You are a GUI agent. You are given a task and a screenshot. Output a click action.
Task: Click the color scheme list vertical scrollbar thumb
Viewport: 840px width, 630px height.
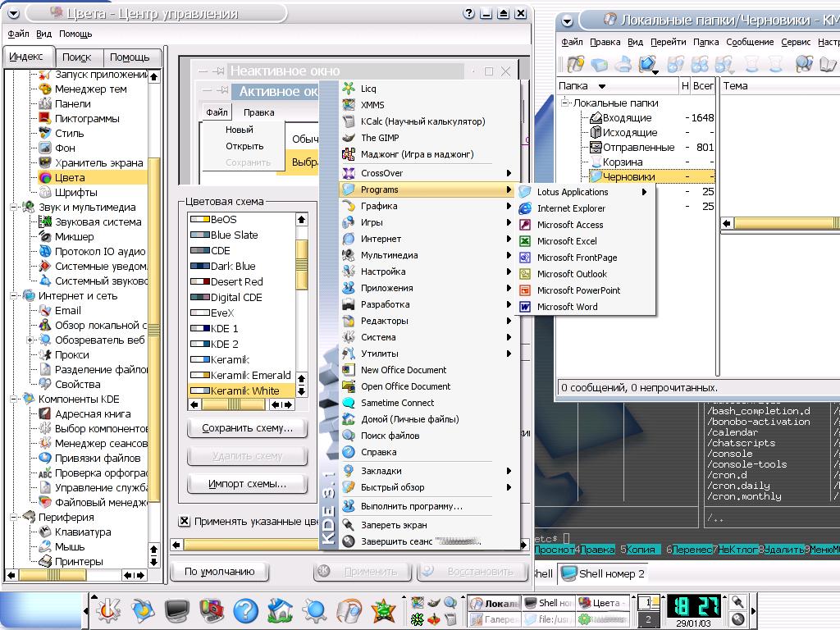click(302, 264)
